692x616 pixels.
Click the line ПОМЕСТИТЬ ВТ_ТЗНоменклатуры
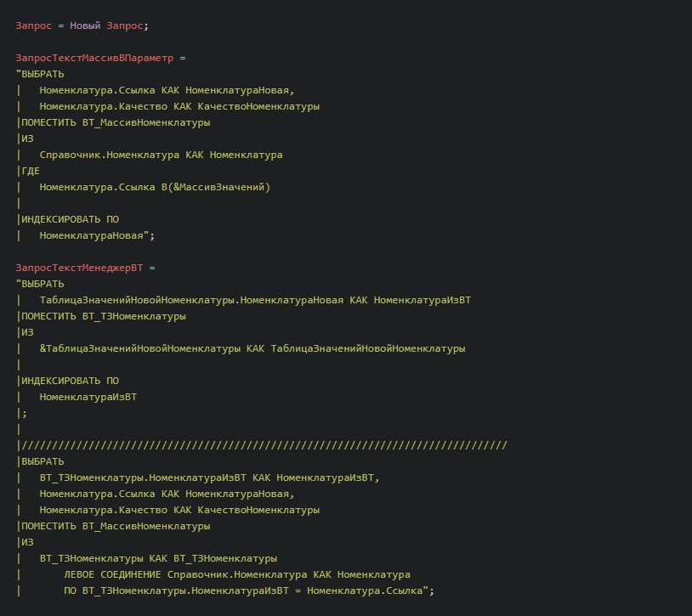point(104,316)
